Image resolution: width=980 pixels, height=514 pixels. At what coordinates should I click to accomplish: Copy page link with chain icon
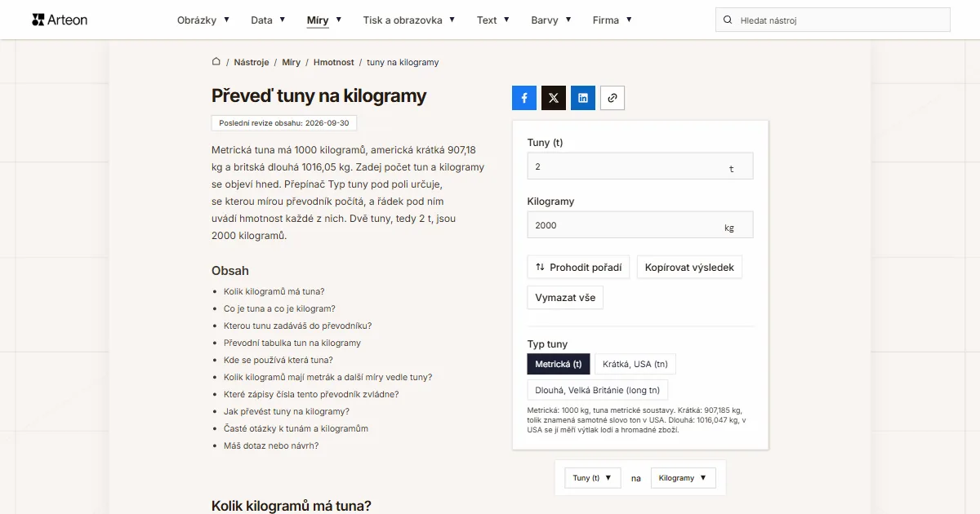[612, 98]
